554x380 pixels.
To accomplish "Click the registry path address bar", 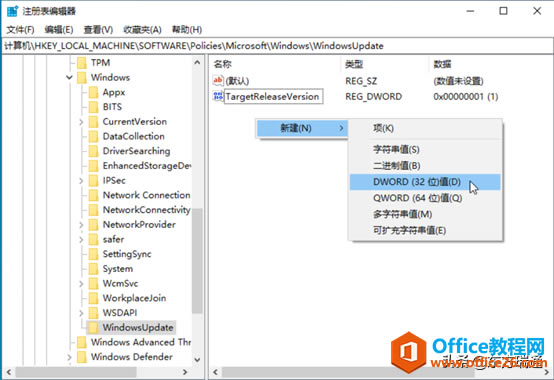I will [x=277, y=46].
